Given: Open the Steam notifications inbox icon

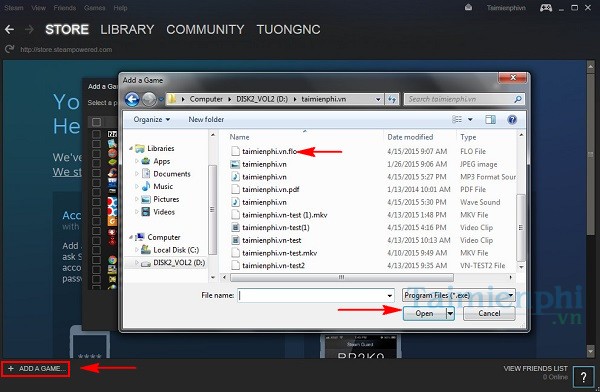Looking at the screenshot, I should [468, 7].
